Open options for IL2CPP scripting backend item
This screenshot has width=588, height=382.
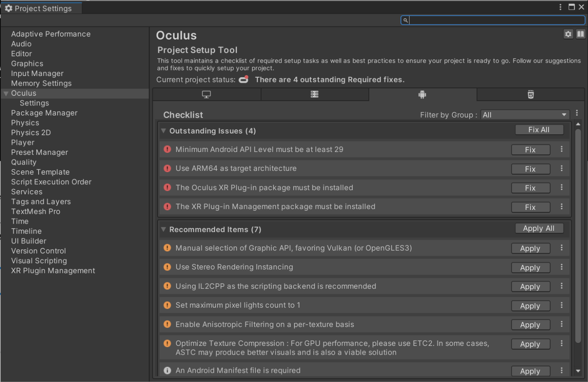(562, 286)
